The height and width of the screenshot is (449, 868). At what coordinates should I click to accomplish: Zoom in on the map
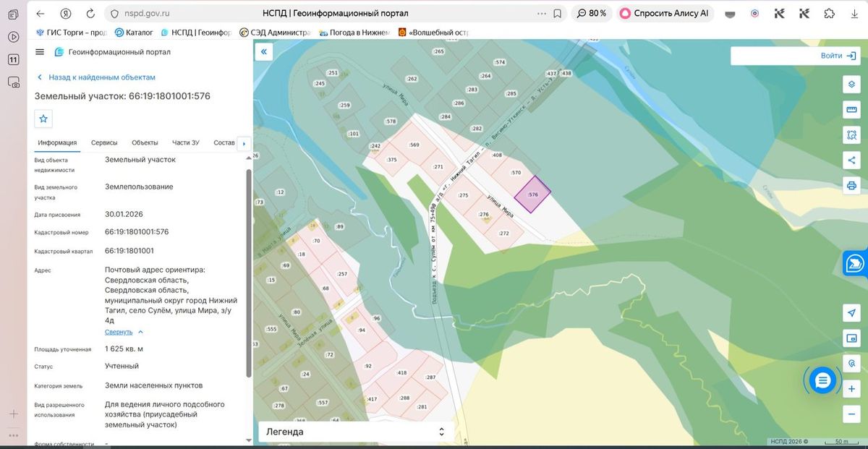(x=851, y=389)
